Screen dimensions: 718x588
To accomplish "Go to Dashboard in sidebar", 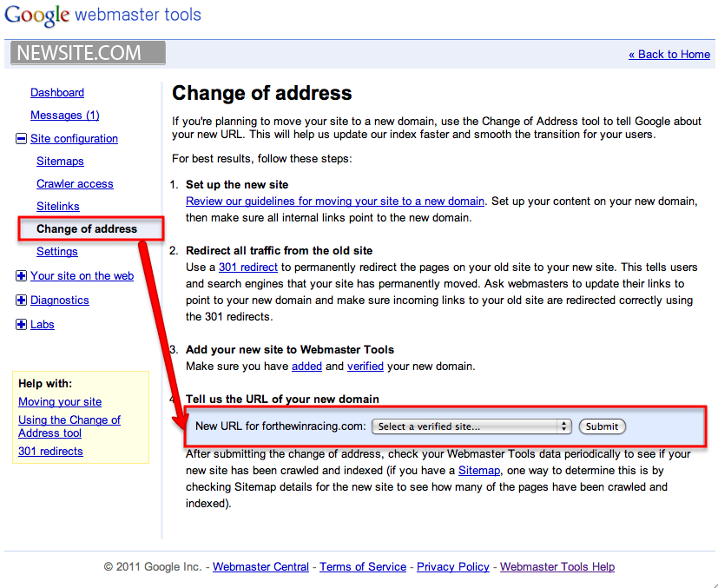I will click(57, 93).
